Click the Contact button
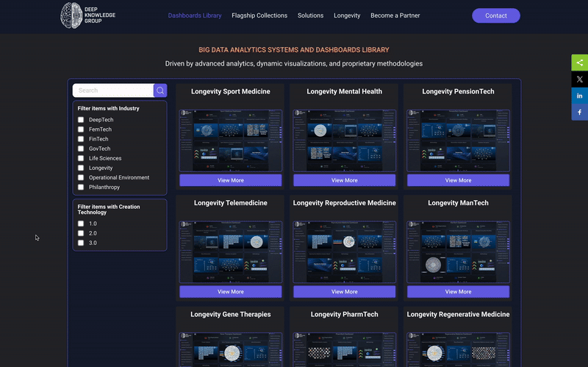Screen dimensions: 588x367 click(495, 15)
